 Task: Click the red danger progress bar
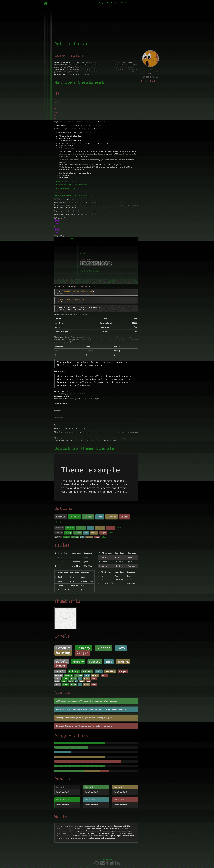tap(88, 762)
